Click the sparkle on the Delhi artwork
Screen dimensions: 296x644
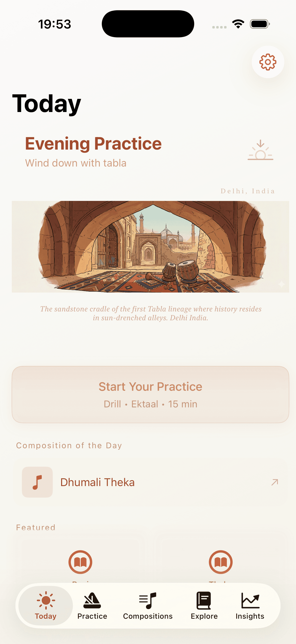coord(282,283)
